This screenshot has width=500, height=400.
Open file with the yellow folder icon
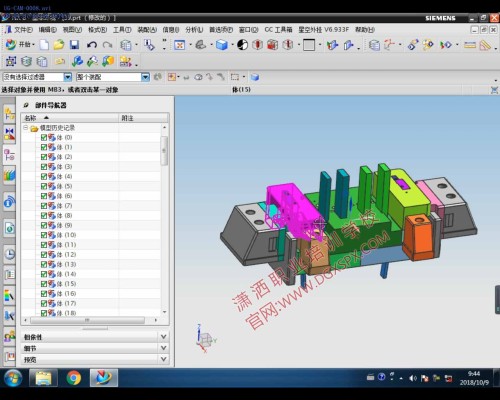coord(59,45)
